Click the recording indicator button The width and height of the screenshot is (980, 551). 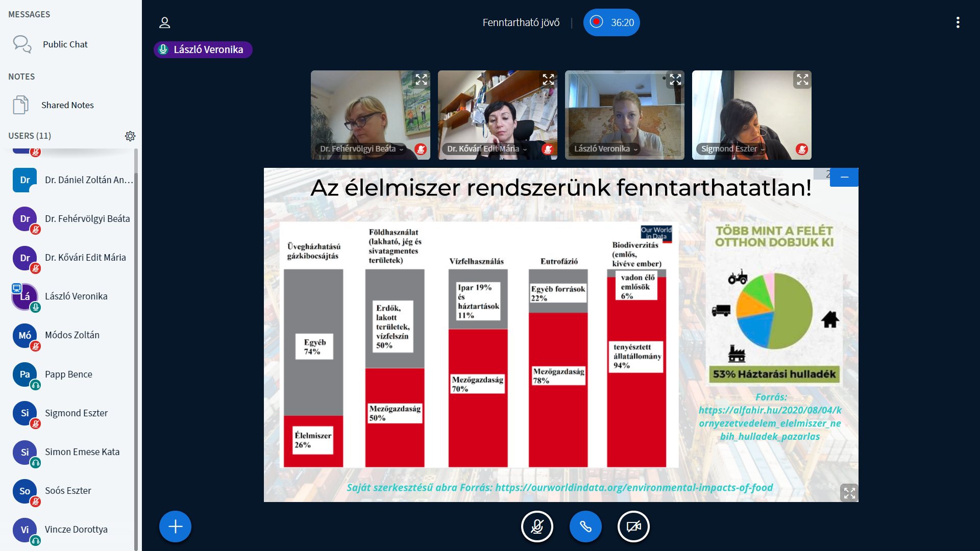(x=611, y=22)
